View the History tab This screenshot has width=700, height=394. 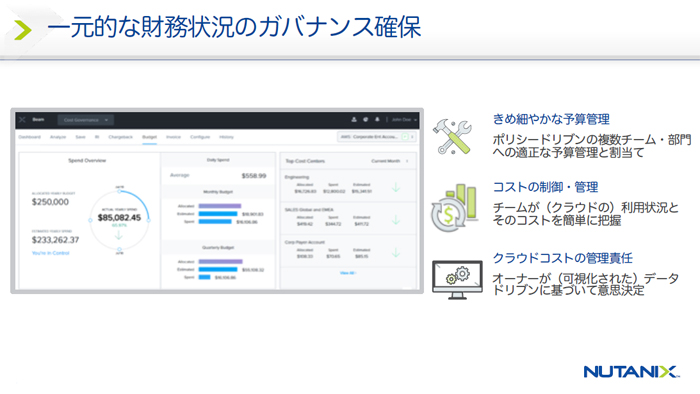226,137
